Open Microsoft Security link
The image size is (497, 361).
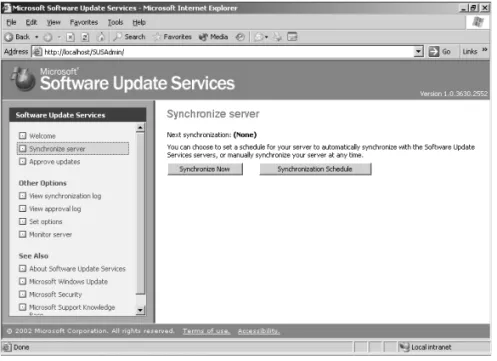55,295
